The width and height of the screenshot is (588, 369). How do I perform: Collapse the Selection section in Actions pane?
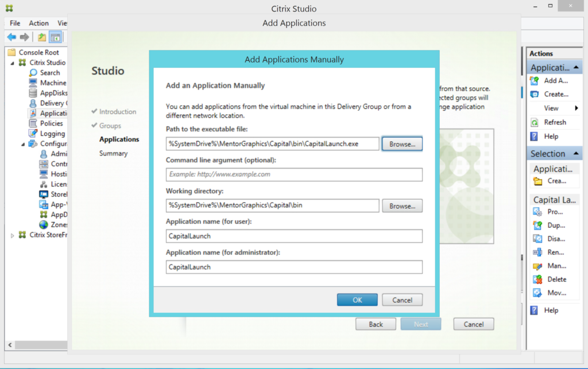point(576,154)
